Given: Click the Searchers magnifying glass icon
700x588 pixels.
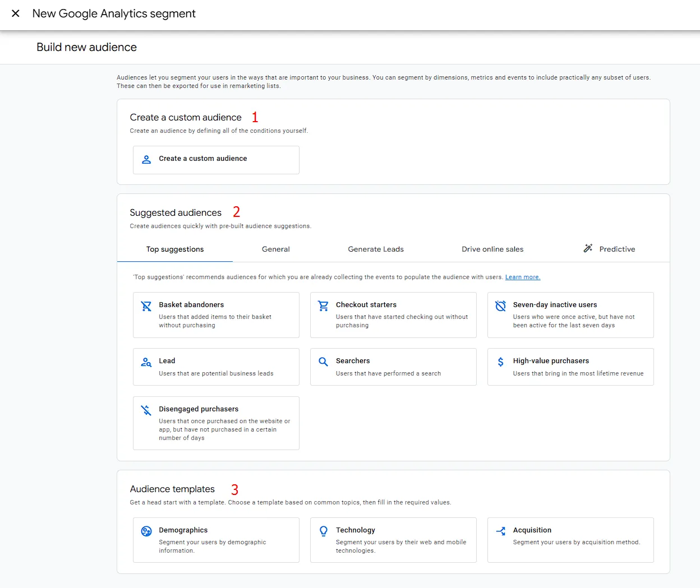Looking at the screenshot, I should 323,362.
